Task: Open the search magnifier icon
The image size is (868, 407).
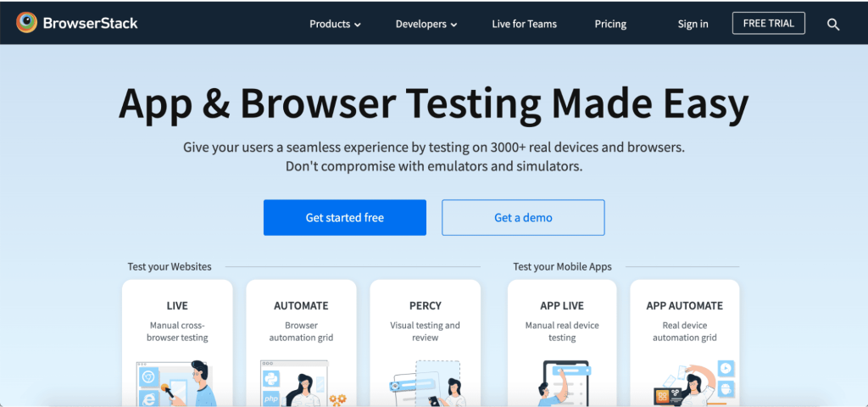Action: point(833,24)
